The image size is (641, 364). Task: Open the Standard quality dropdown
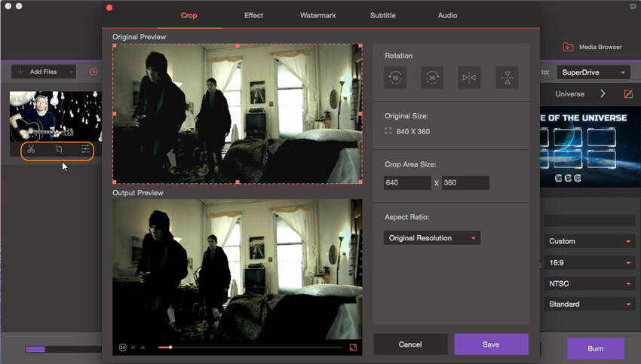tap(590, 304)
